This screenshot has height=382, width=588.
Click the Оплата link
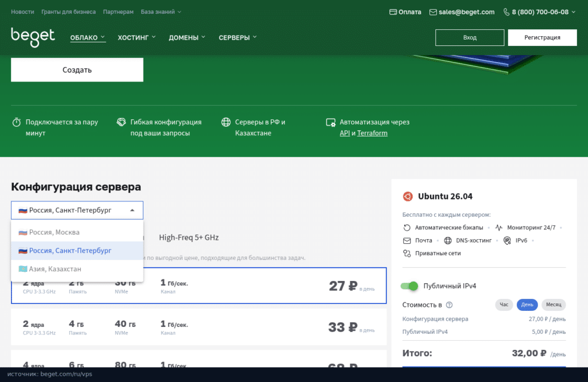click(405, 12)
